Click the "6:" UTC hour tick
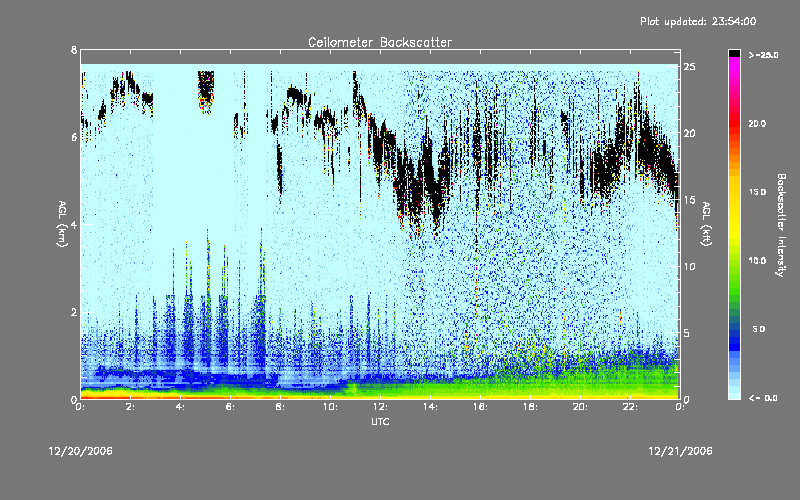This screenshot has width=800, height=500. (x=231, y=407)
